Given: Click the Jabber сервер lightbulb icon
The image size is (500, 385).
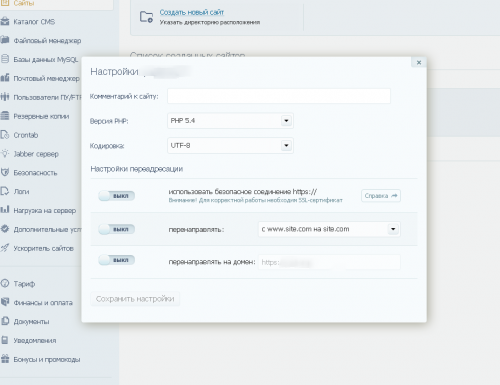Looking at the screenshot, I should 5,154.
